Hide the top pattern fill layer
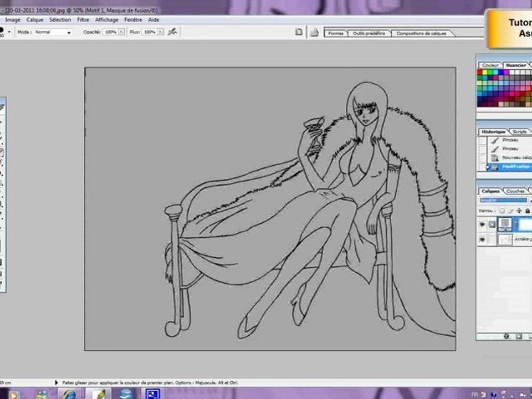Viewport: 532px width, 399px height. click(x=482, y=224)
